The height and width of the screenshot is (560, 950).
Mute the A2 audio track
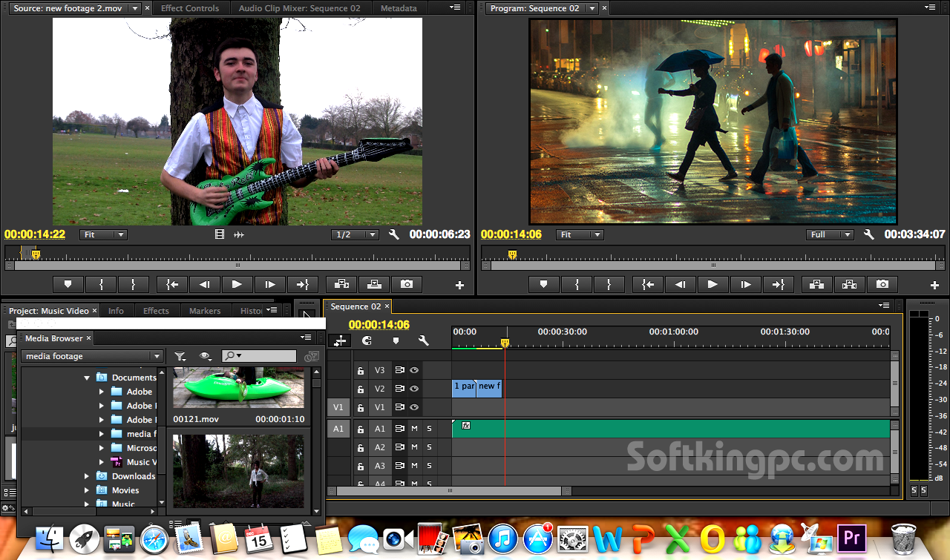415,447
